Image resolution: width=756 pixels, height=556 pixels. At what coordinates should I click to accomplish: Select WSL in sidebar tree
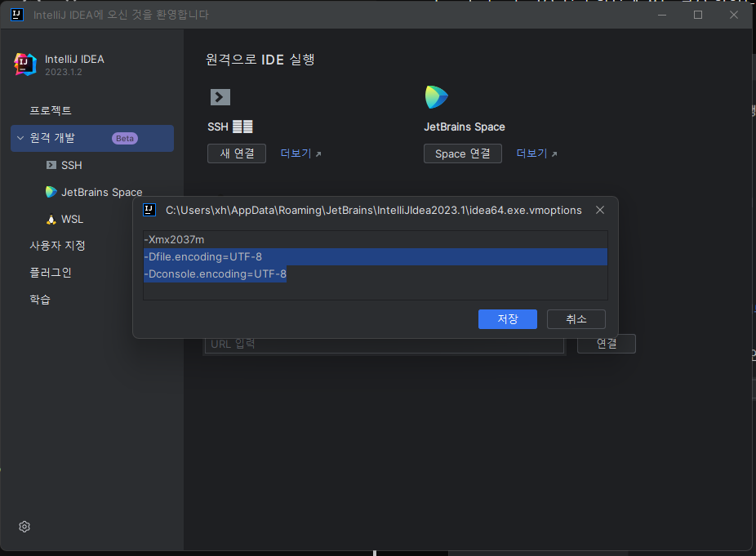65,219
